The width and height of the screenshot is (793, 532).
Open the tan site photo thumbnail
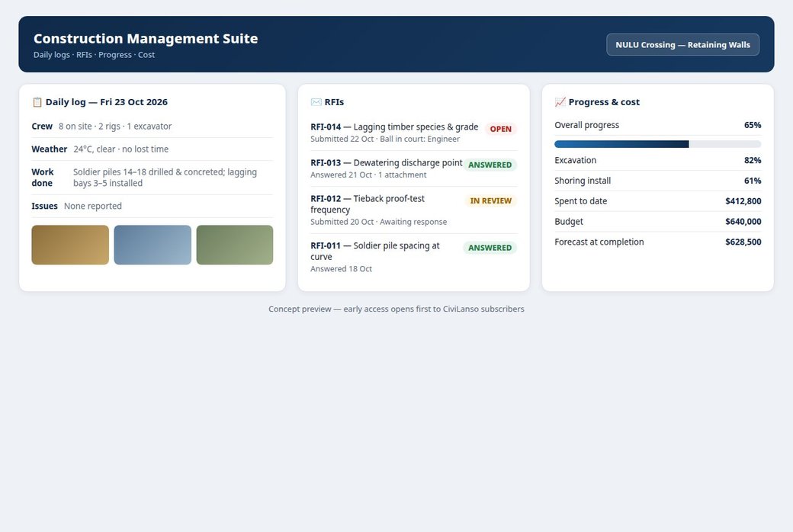(70, 245)
